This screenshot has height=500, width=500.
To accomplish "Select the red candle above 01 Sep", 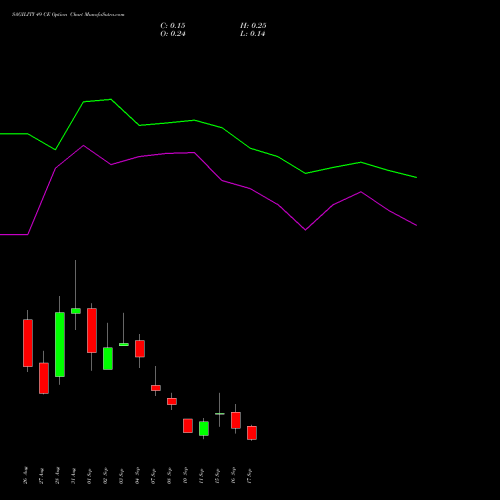I will pyautogui.click(x=92, y=330).
